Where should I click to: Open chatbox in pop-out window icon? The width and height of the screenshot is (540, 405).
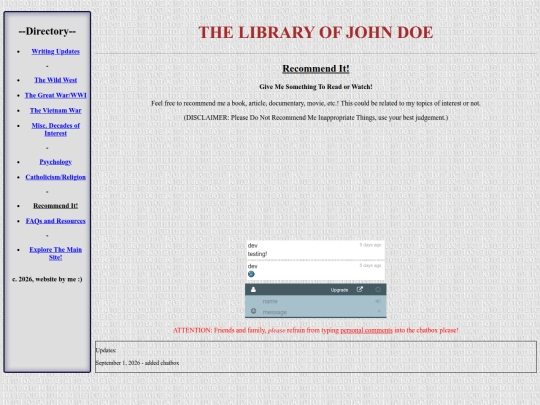pos(360,290)
